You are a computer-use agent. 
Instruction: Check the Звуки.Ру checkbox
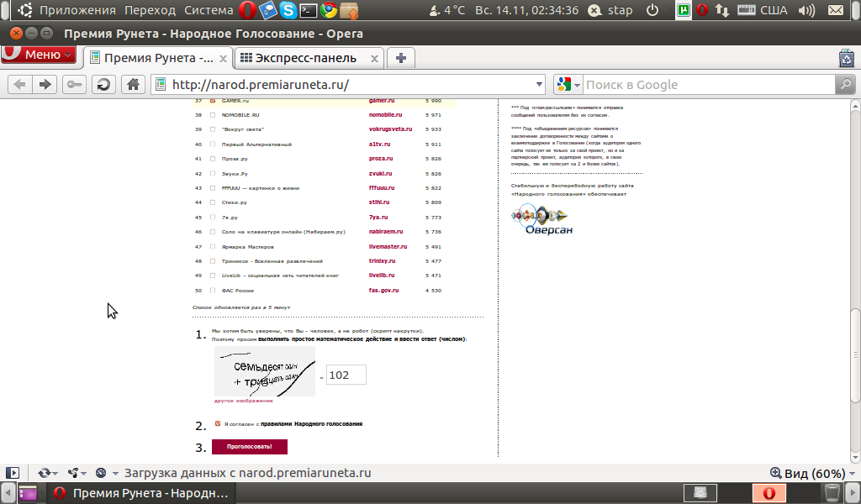(213, 173)
